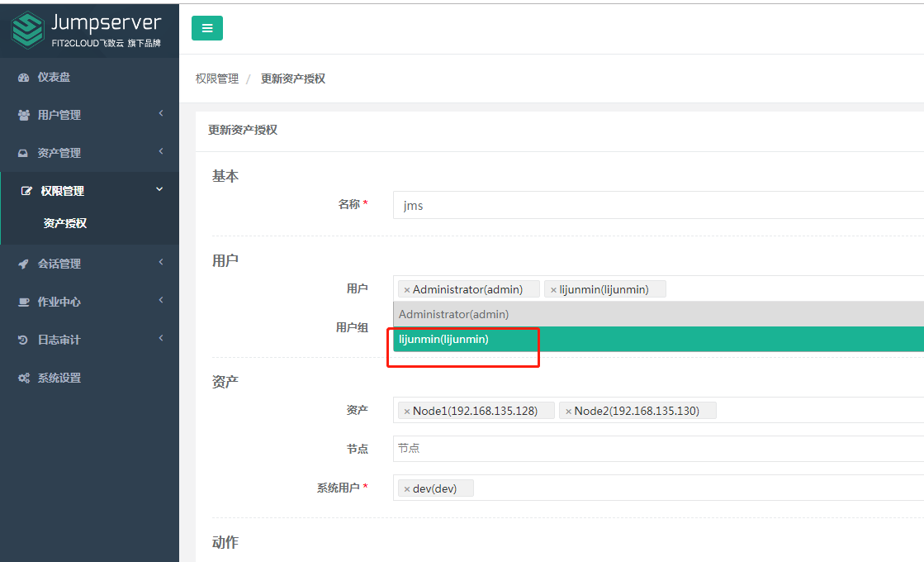Viewport: 924px width, 562px height.
Task: Expand the 作业中心 chevron arrow
Action: pyautogui.click(x=161, y=300)
